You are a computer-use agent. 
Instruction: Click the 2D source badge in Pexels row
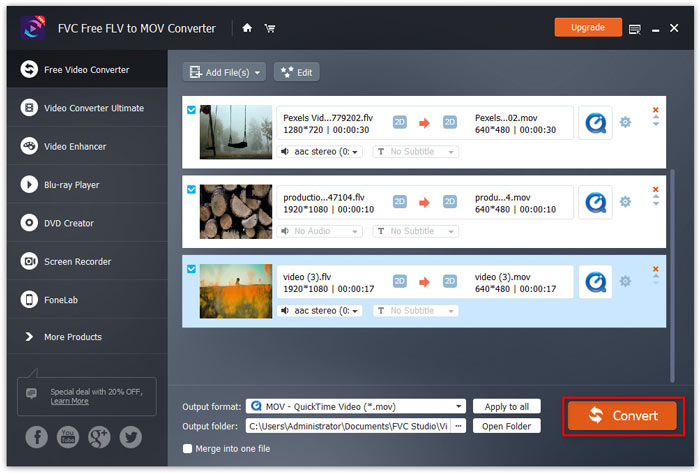pos(400,122)
